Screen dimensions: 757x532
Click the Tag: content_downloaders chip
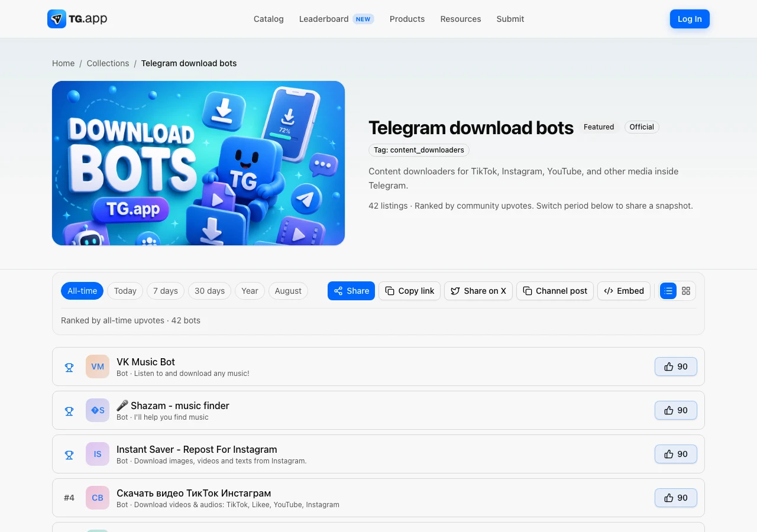(x=419, y=150)
